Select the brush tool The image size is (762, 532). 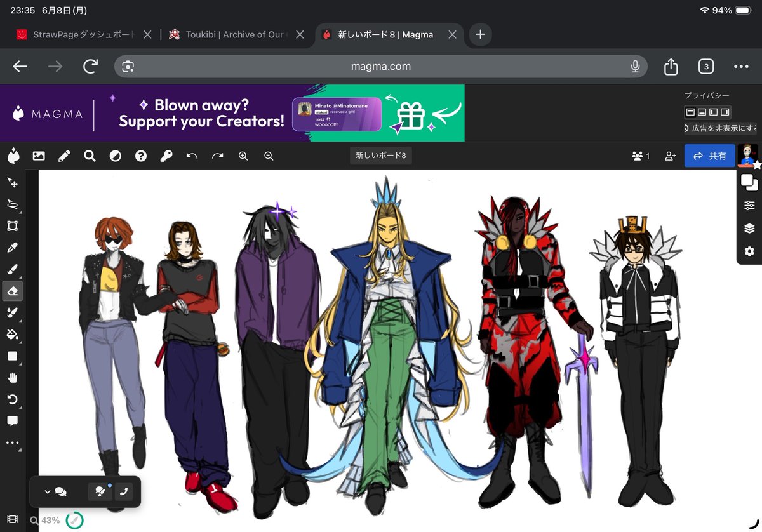(x=12, y=269)
